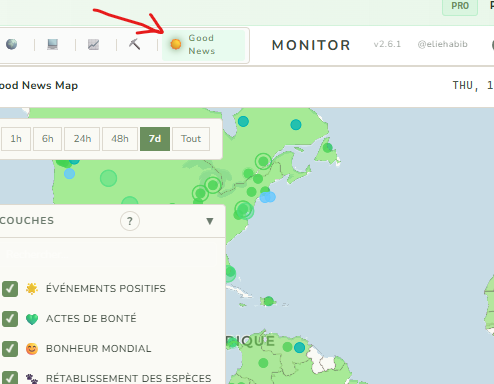Select the 7d time range
Viewport: 494px width, 384px height.
click(155, 139)
